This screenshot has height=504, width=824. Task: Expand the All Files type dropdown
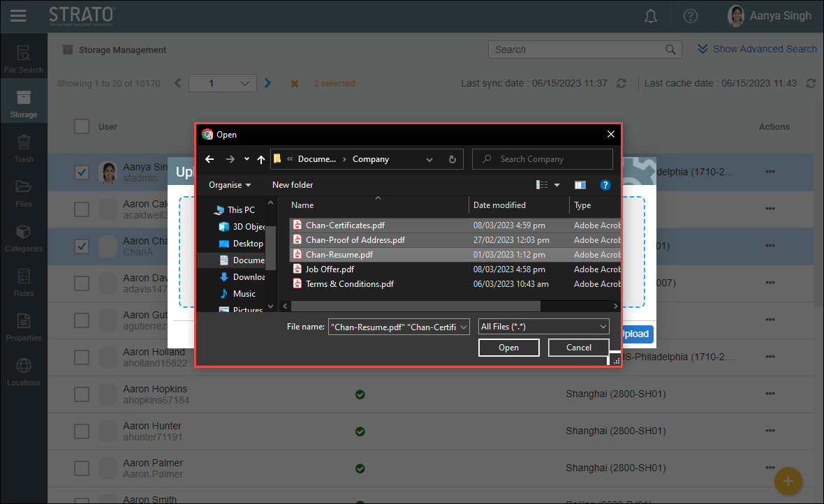[543, 326]
